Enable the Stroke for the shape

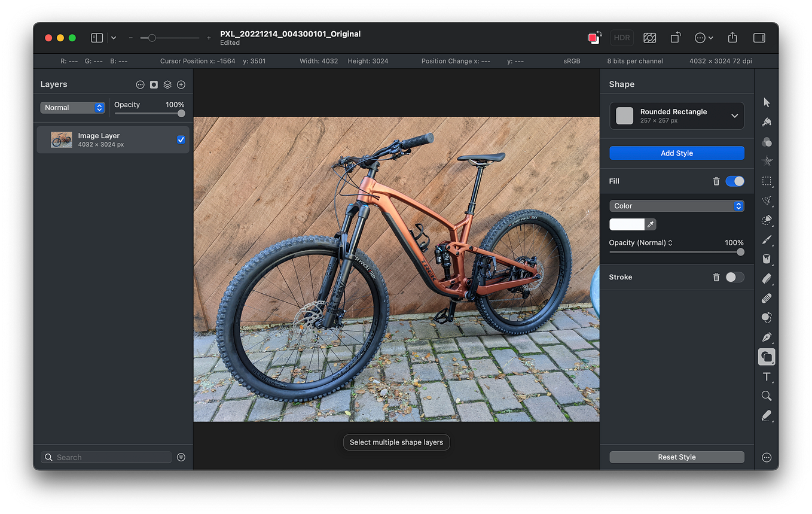coord(735,277)
